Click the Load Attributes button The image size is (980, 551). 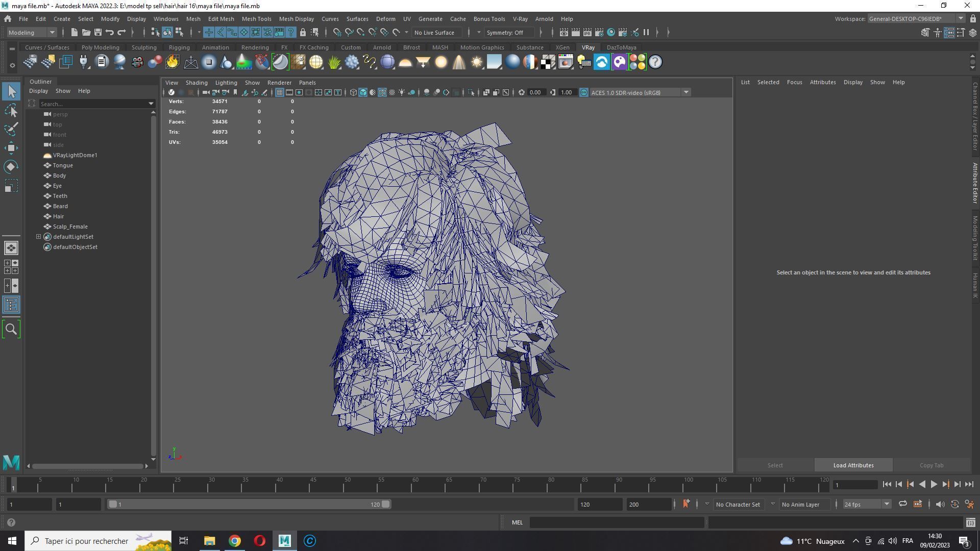tap(853, 465)
